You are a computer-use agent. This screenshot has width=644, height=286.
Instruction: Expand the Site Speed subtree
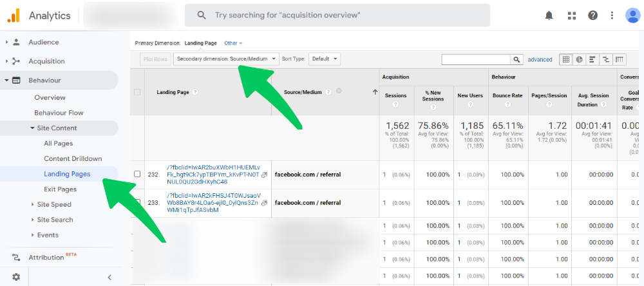click(32, 204)
